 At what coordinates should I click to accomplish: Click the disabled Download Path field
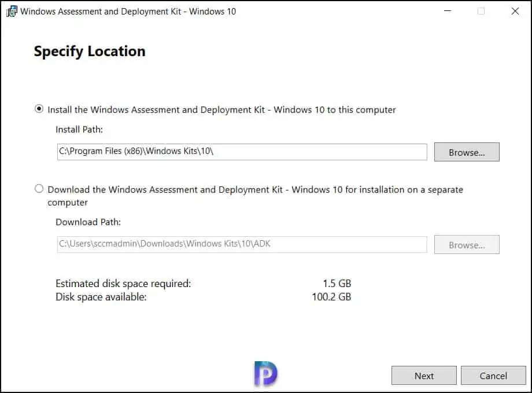pyautogui.click(x=242, y=244)
